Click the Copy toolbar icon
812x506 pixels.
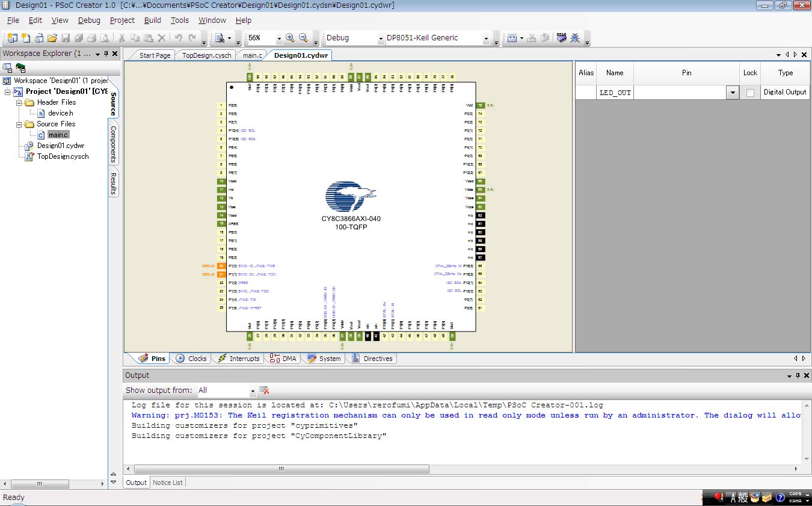tap(135, 38)
